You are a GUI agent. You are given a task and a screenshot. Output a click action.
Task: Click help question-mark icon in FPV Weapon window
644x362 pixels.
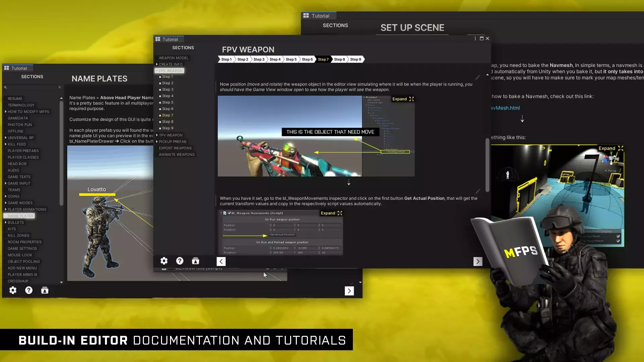[180, 261]
